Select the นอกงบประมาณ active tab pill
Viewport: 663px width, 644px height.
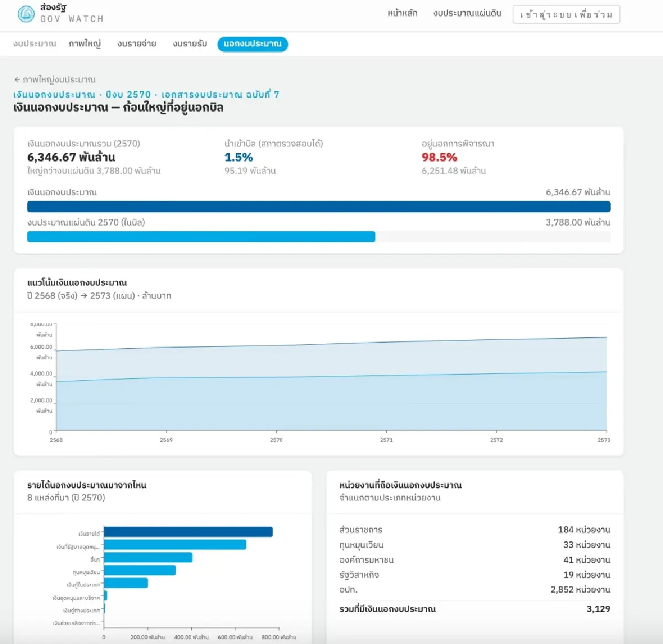[252, 44]
